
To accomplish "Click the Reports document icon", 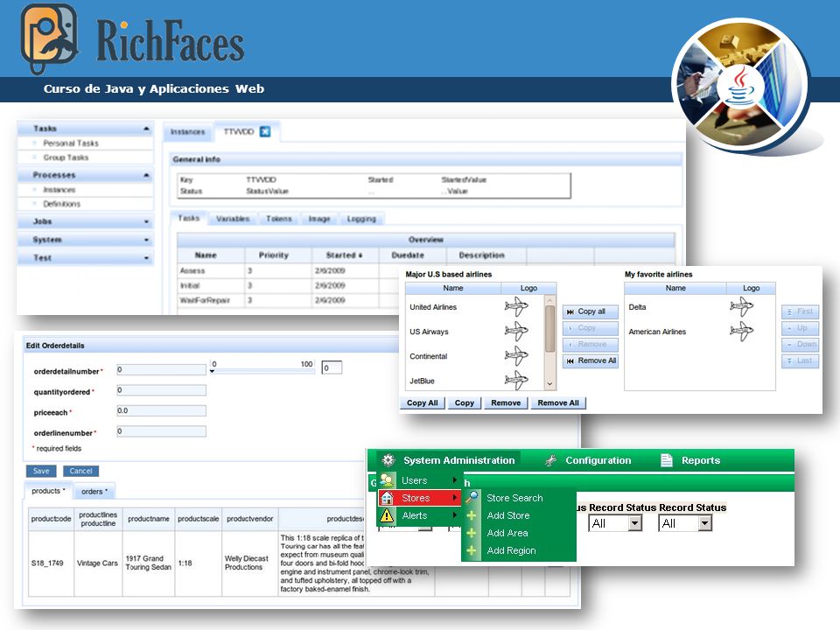I will pos(667,460).
